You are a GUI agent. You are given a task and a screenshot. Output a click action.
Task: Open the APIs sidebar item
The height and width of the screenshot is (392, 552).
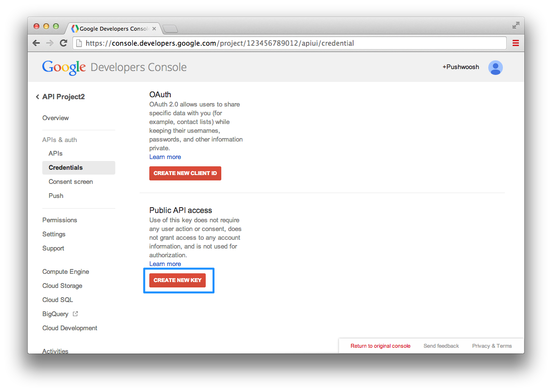click(55, 153)
